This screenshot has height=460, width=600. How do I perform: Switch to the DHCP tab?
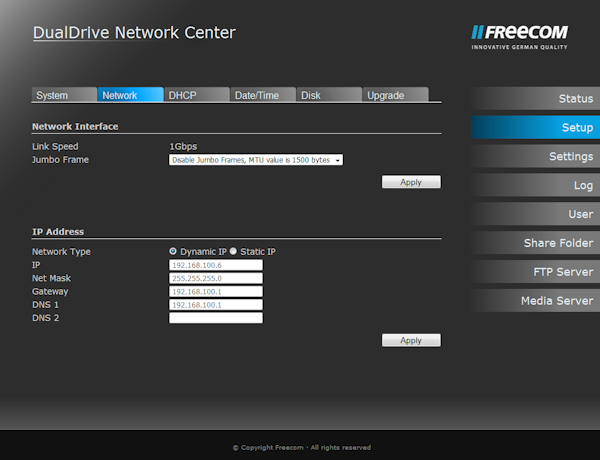(x=196, y=95)
